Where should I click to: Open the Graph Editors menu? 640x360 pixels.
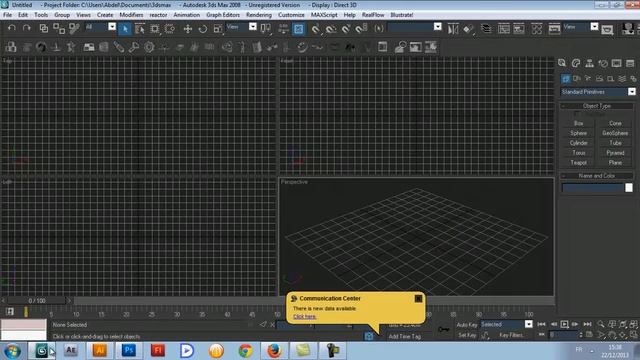(223, 15)
